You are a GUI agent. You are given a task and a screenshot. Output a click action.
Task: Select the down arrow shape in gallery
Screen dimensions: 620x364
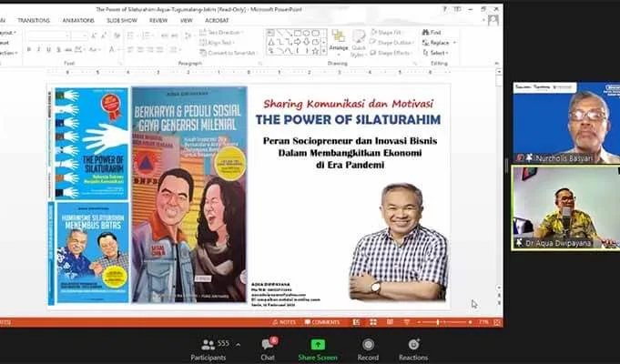click(x=306, y=42)
